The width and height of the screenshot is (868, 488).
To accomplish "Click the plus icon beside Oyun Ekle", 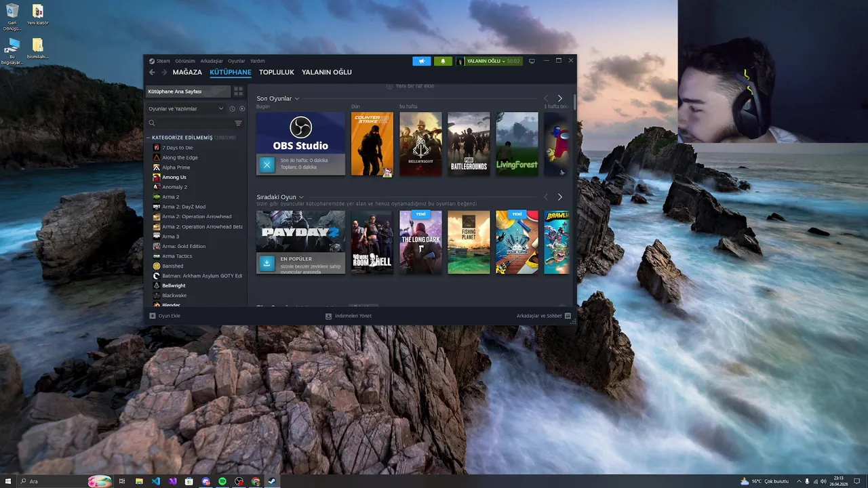I will tap(153, 316).
